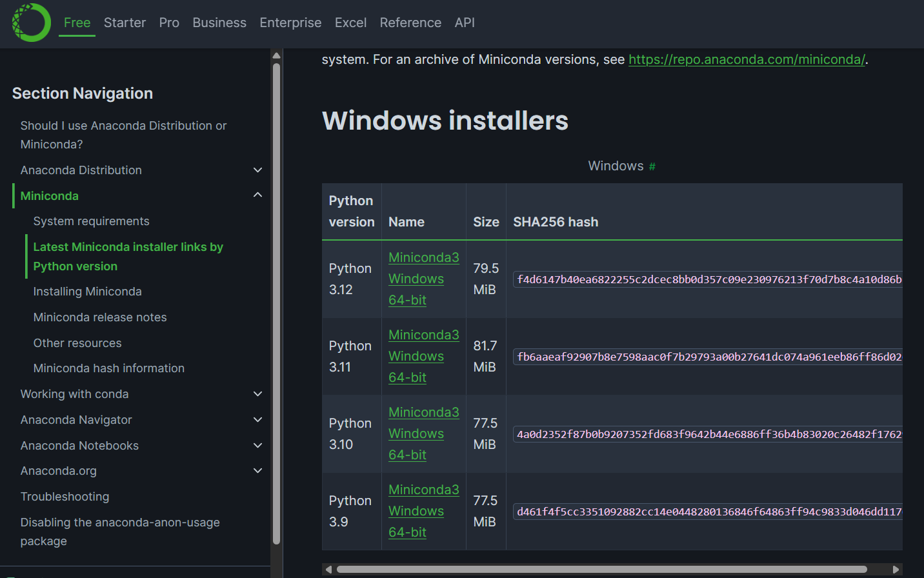The width and height of the screenshot is (924, 578).
Task: Click table horizontal scroll left arrow
Action: pyautogui.click(x=328, y=569)
